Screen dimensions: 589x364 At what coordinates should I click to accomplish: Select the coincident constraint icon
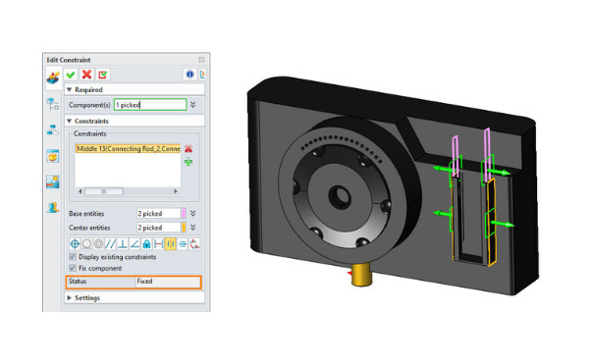coord(75,244)
